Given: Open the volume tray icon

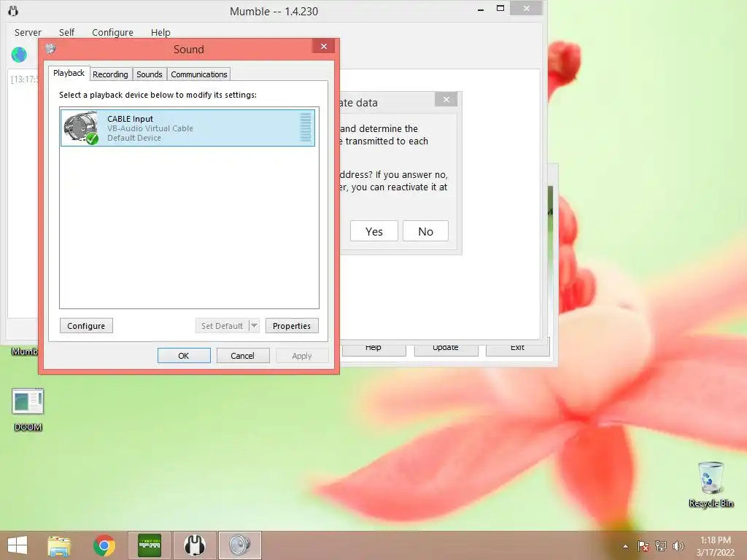Looking at the screenshot, I should coord(678,546).
